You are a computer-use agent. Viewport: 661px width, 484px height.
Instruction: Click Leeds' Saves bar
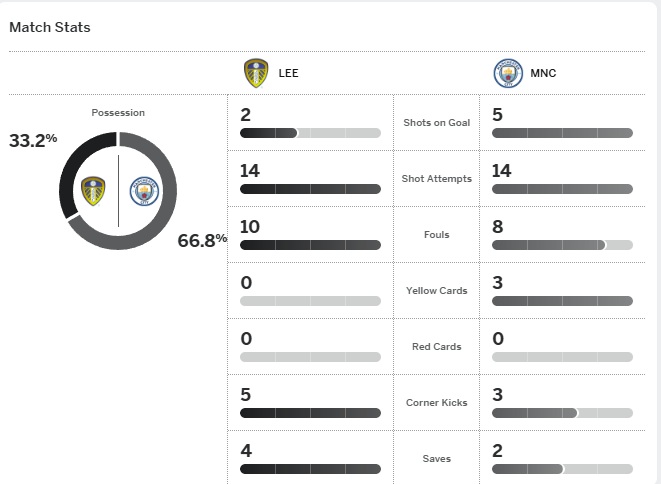[310, 469]
